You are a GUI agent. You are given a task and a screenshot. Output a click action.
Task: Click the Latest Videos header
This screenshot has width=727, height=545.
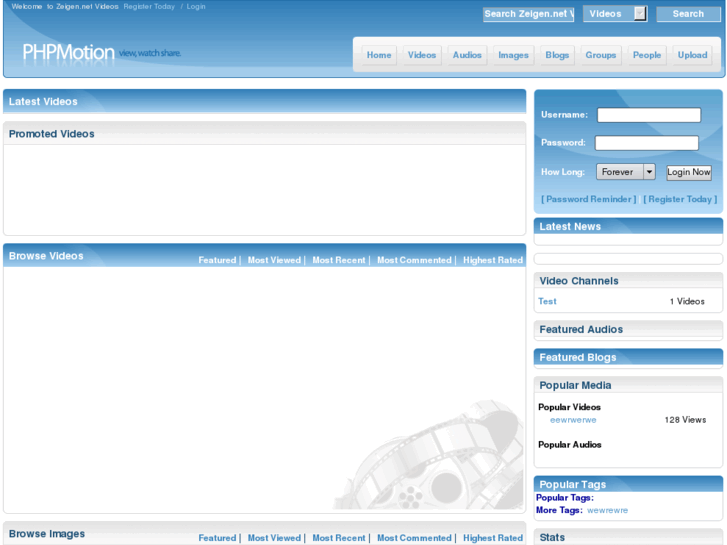click(264, 102)
